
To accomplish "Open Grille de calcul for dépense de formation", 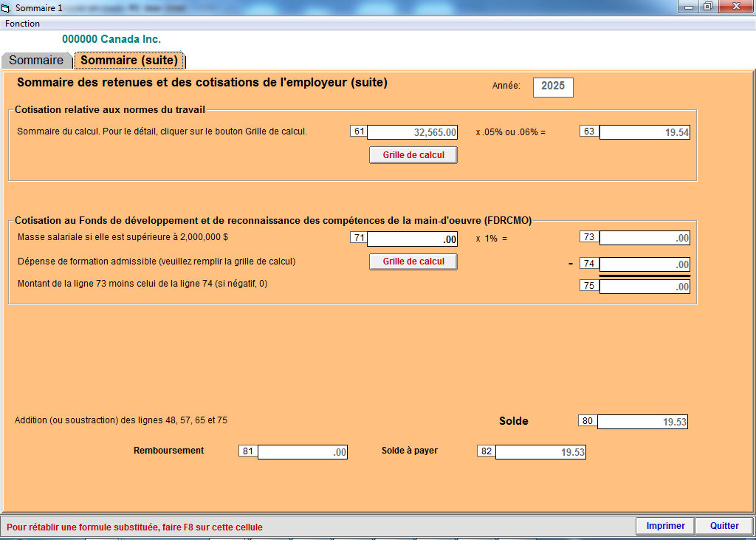I will pos(413,262).
